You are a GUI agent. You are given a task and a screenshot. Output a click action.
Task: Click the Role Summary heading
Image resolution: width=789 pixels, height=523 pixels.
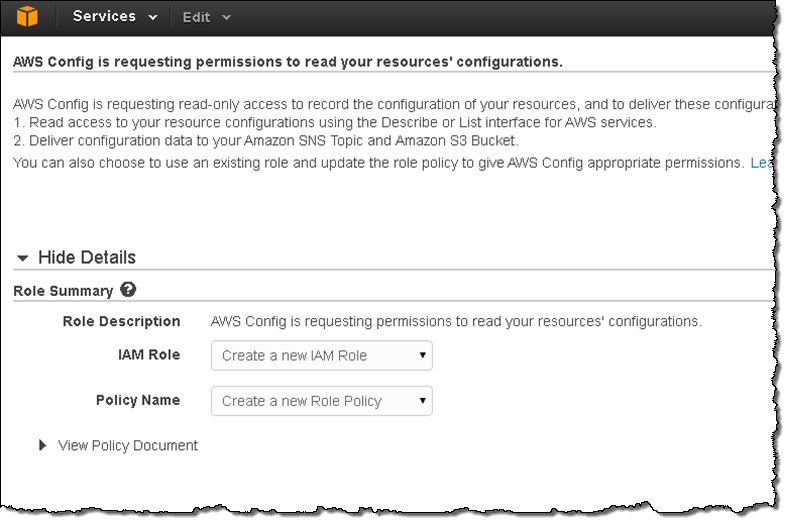63,291
